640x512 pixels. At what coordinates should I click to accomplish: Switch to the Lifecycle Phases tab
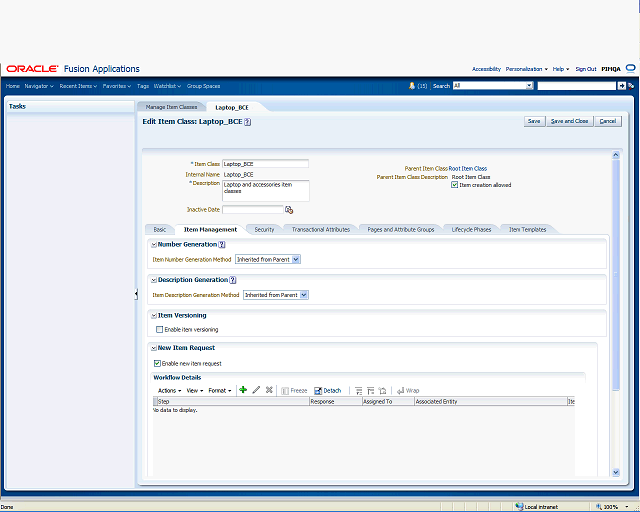pyautogui.click(x=471, y=229)
